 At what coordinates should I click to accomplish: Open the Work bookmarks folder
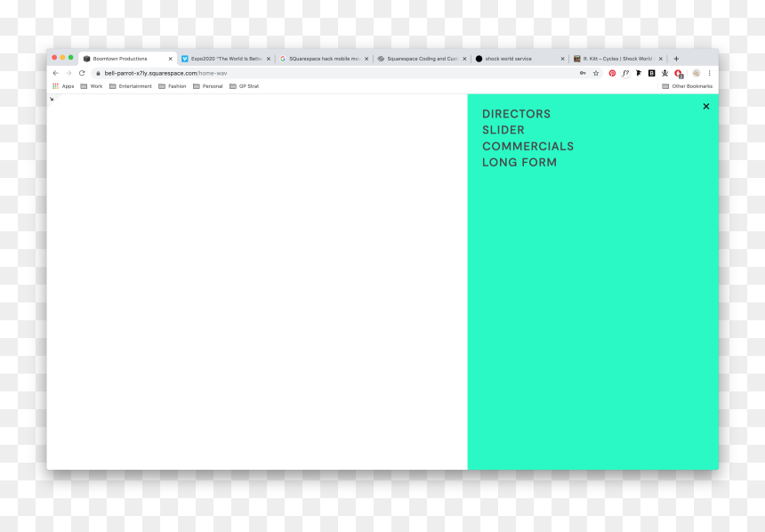92,86
